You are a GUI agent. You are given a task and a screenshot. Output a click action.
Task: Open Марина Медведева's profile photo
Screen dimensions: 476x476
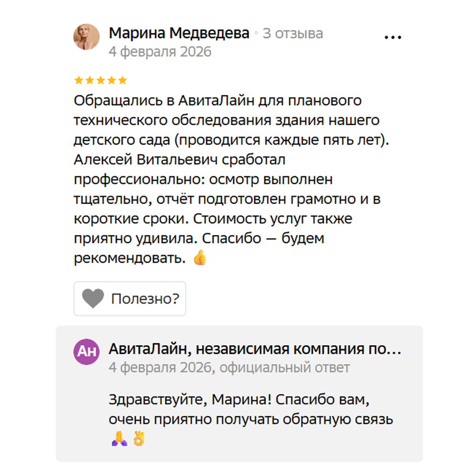click(86, 37)
